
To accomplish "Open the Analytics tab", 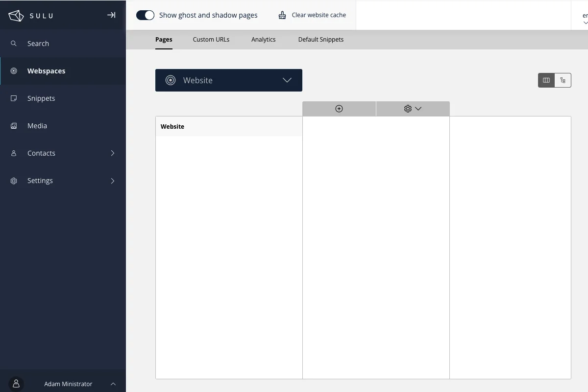I will [263, 39].
